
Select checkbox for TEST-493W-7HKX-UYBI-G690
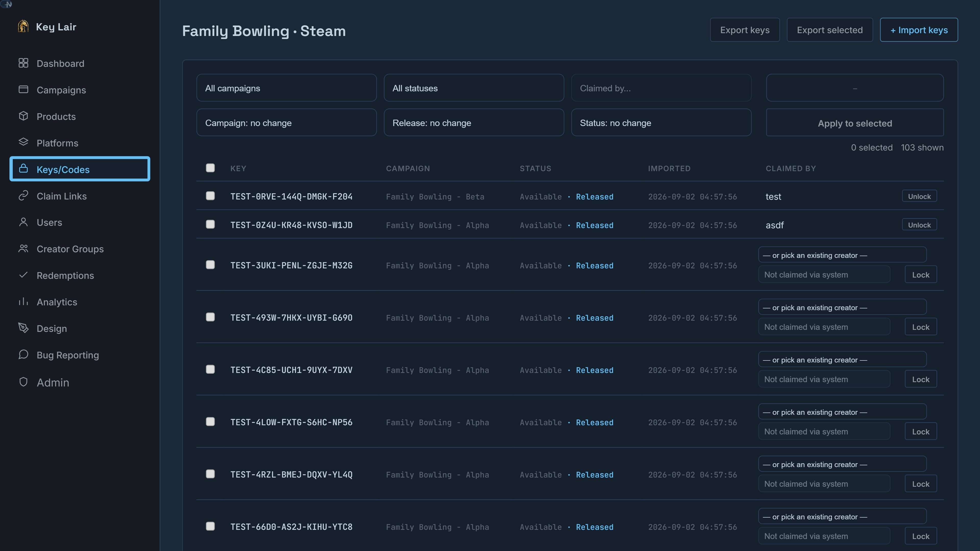210,317
